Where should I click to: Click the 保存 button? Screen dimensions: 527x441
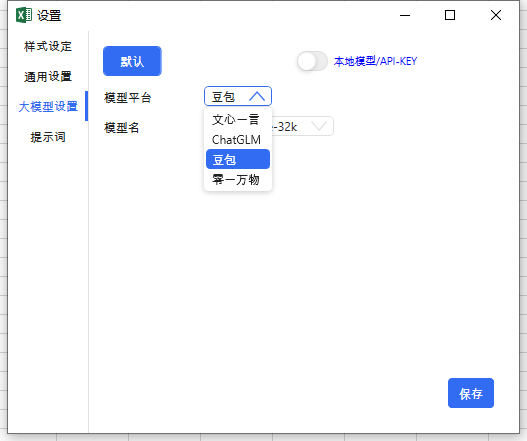471,393
